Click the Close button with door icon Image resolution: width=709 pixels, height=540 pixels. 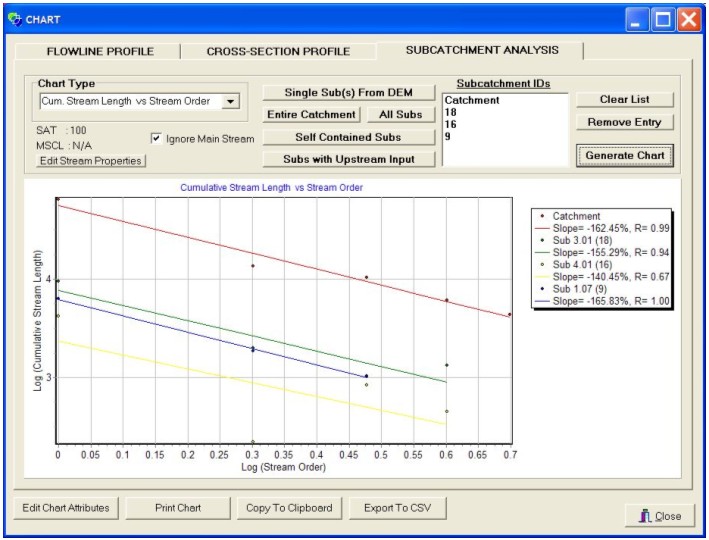click(656, 516)
